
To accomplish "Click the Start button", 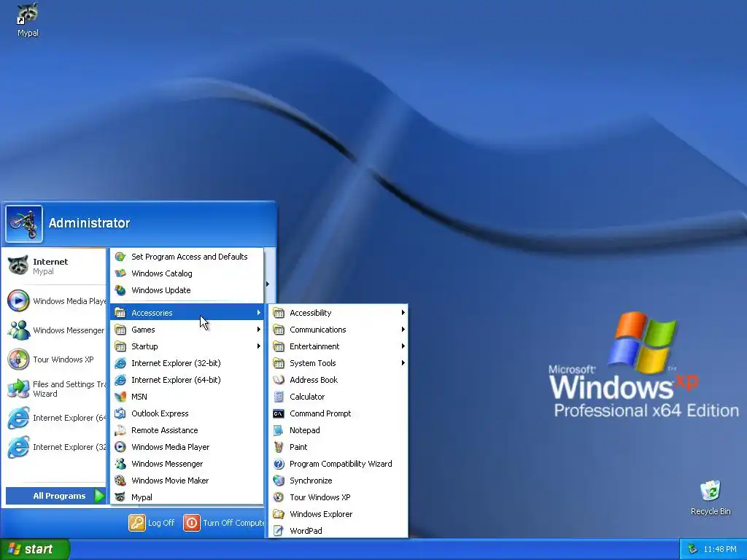I will tap(35, 550).
